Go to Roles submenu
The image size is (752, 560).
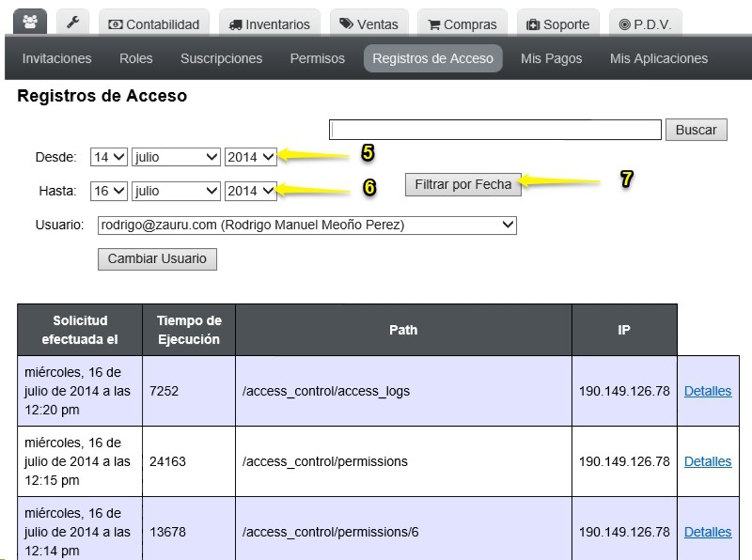136,58
